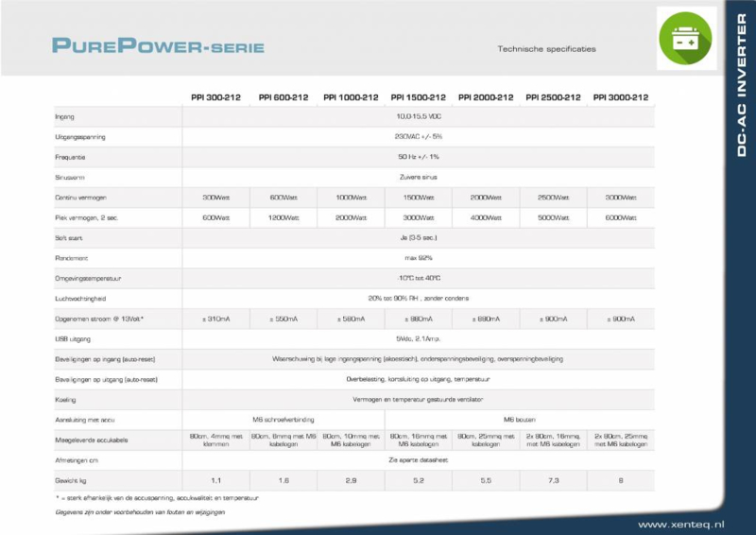Select the 'Zuivere sinus' value
756x535 pixels.
coord(419,177)
